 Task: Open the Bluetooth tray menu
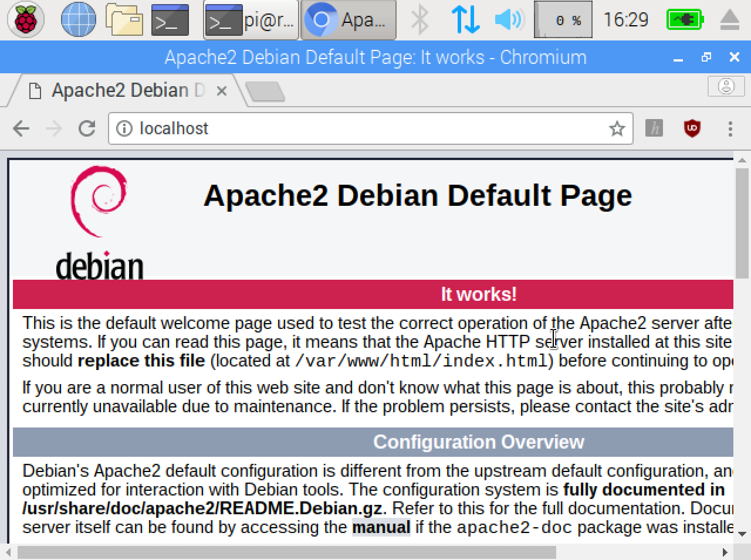pyautogui.click(x=420, y=19)
